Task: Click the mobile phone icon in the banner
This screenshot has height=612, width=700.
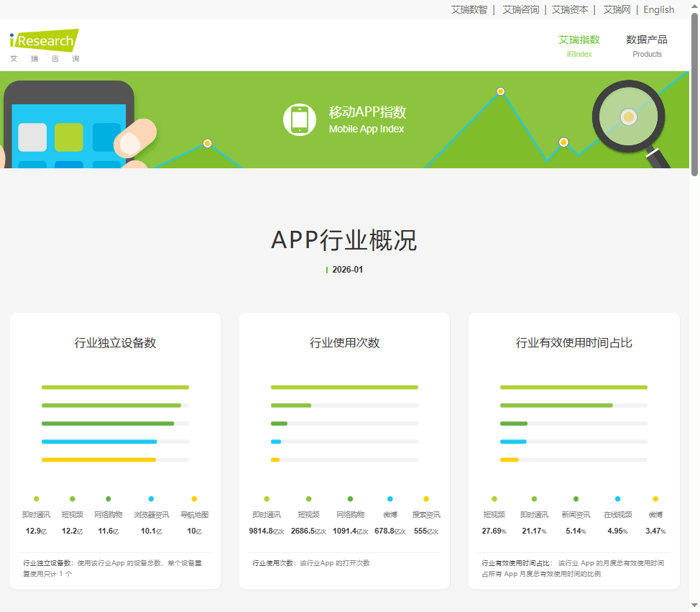Action: (299, 119)
